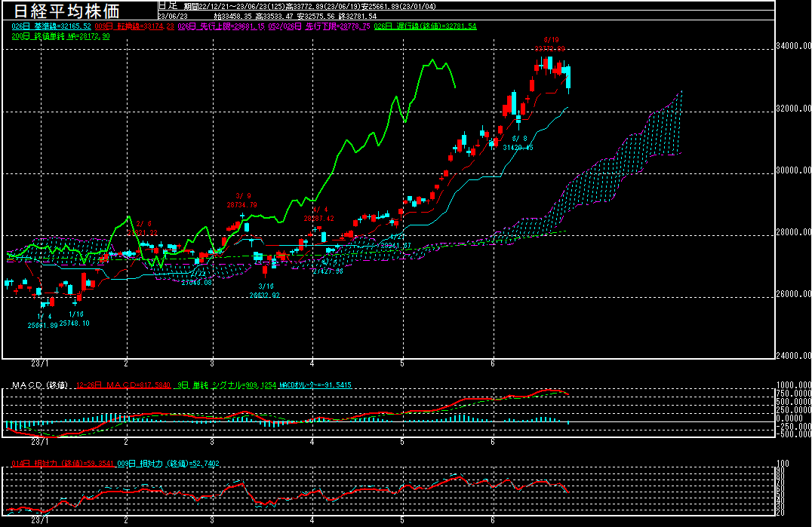Click month label 5 on price chart axis
This screenshot has height=527, width=812.
click(x=402, y=363)
